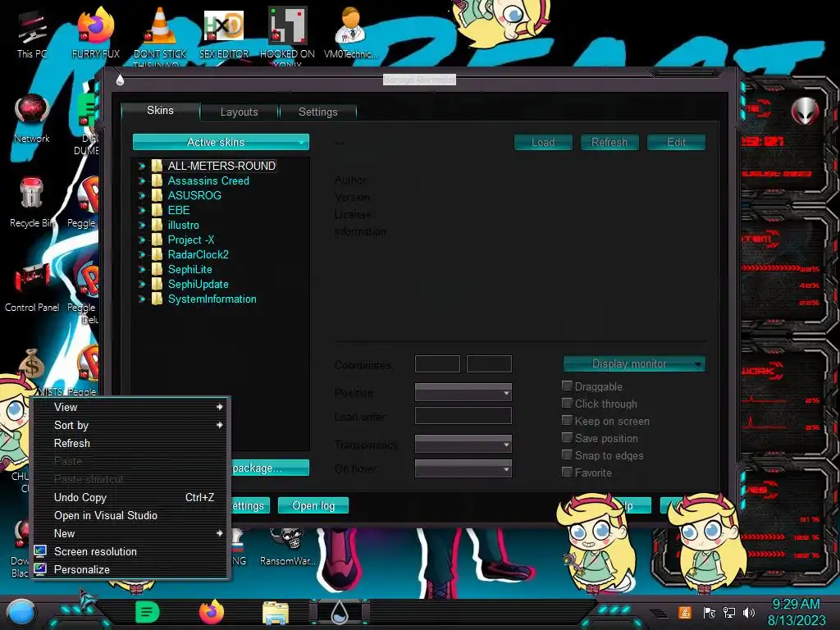This screenshot has height=630, width=840.
Task: Click the Open log button
Action: 313,505
